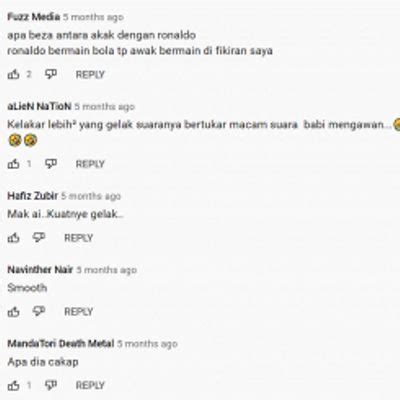400x400 pixels.
Task: Open Fuzz Media's channel name
Action: (34, 17)
